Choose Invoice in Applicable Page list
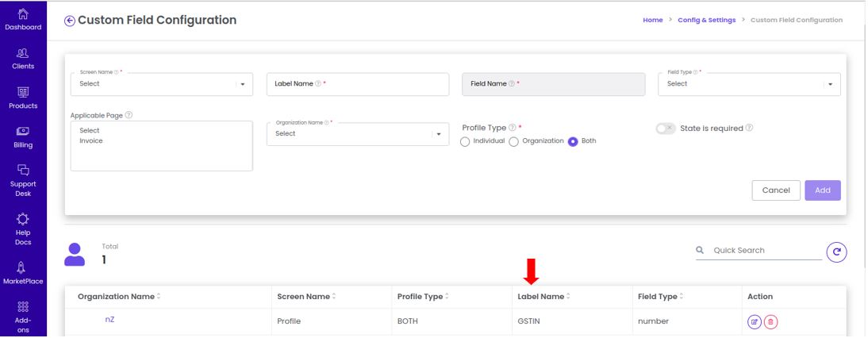868x338 pixels. click(x=90, y=140)
